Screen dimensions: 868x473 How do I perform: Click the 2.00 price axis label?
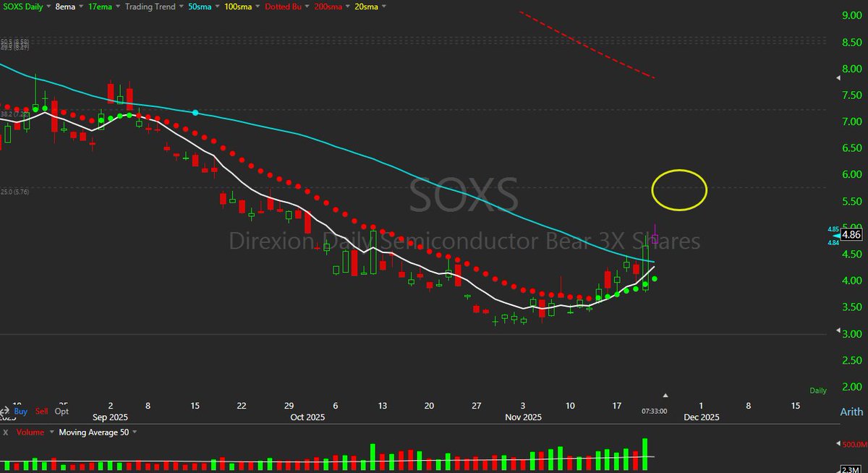point(851,387)
